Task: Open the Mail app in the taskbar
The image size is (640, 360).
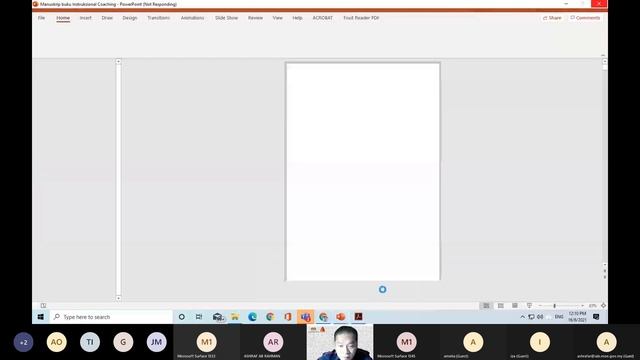Action: (218, 317)
